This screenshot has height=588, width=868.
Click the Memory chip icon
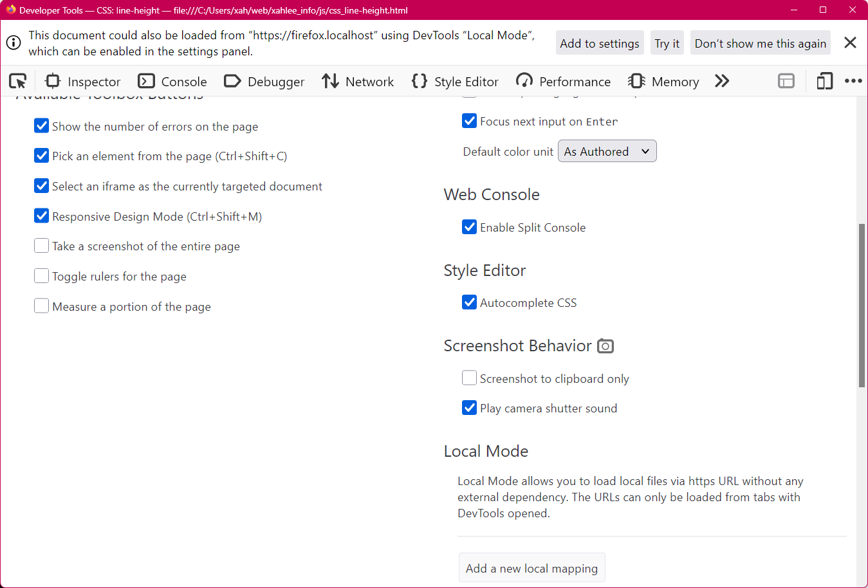636,81
